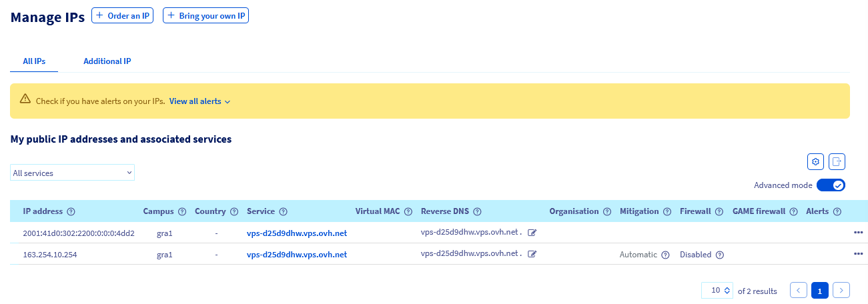Open the actions menu for 163.254.10.254
Viewport: 868px width, 304px height.
click(x=857, y=254)
